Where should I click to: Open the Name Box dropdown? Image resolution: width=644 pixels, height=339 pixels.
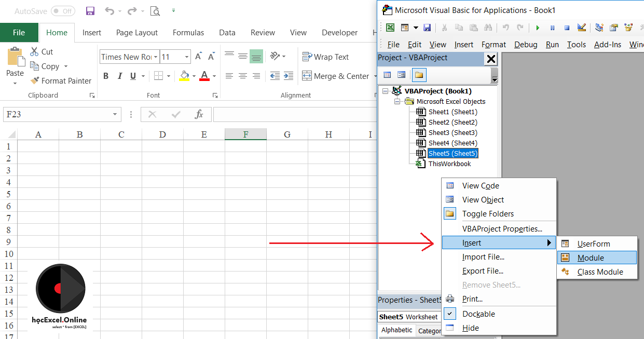tap(115, 114)
